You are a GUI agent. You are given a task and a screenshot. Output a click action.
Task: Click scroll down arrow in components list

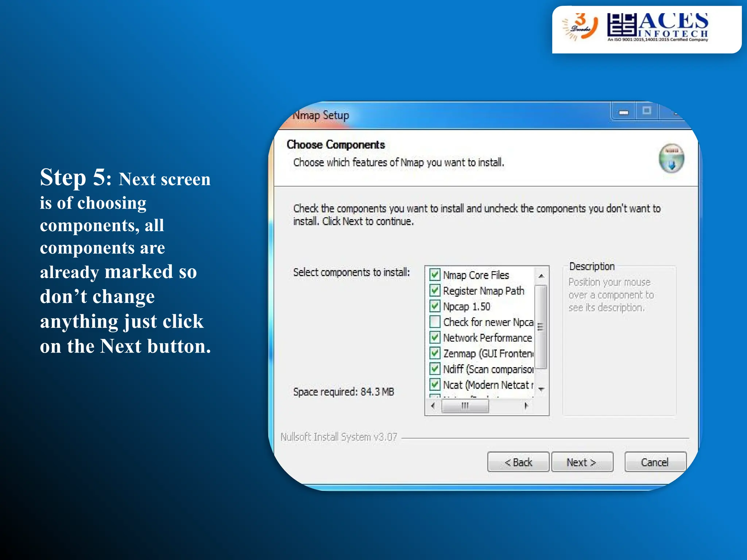(541, 389)
